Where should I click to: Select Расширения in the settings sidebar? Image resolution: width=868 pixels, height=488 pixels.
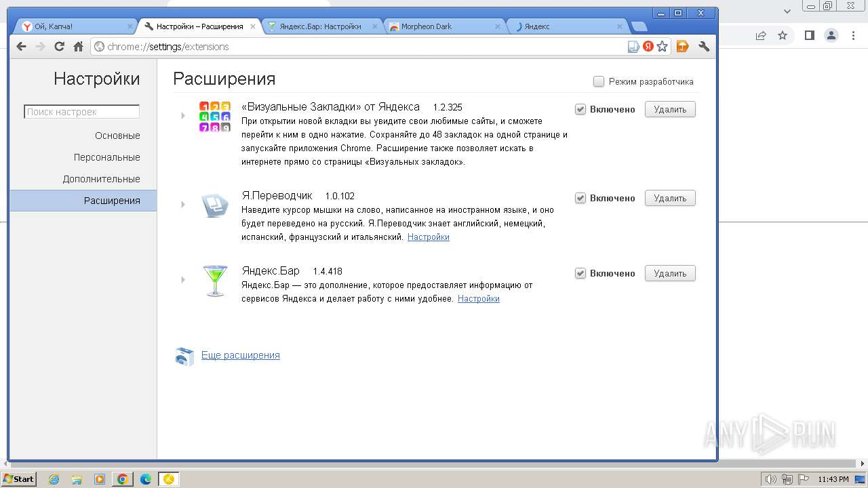[83, 201]
